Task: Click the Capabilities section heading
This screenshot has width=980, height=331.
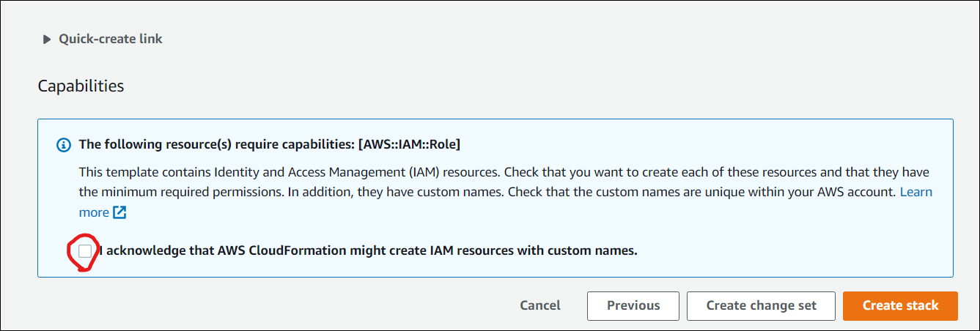Action: [81, 86]
